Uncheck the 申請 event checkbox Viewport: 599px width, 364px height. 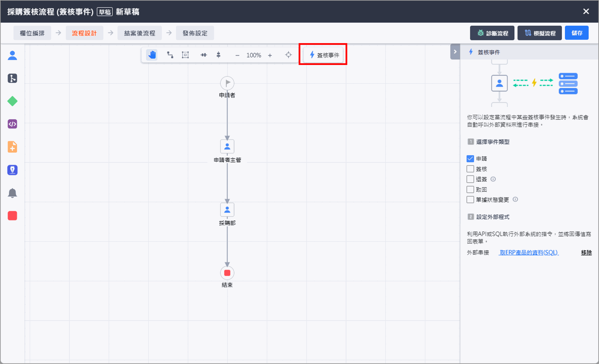point(470,159)
